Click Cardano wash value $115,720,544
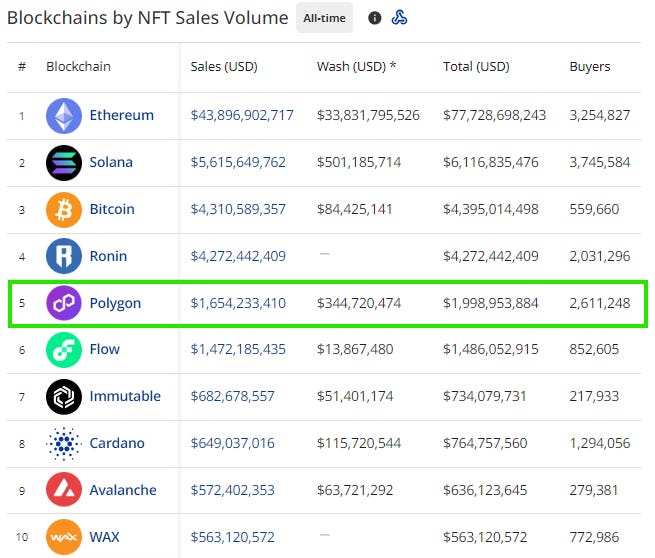The width and height of the screenshot is (655, 558). pos(359,443)
